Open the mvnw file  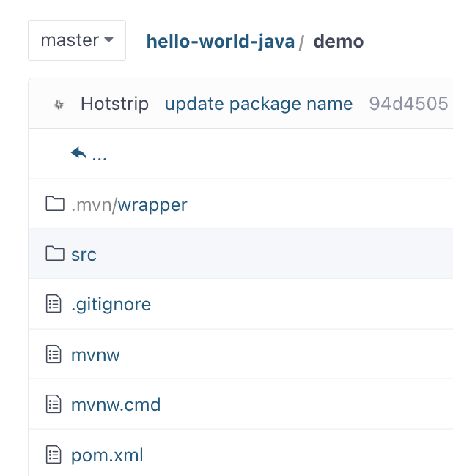point(95,355)
